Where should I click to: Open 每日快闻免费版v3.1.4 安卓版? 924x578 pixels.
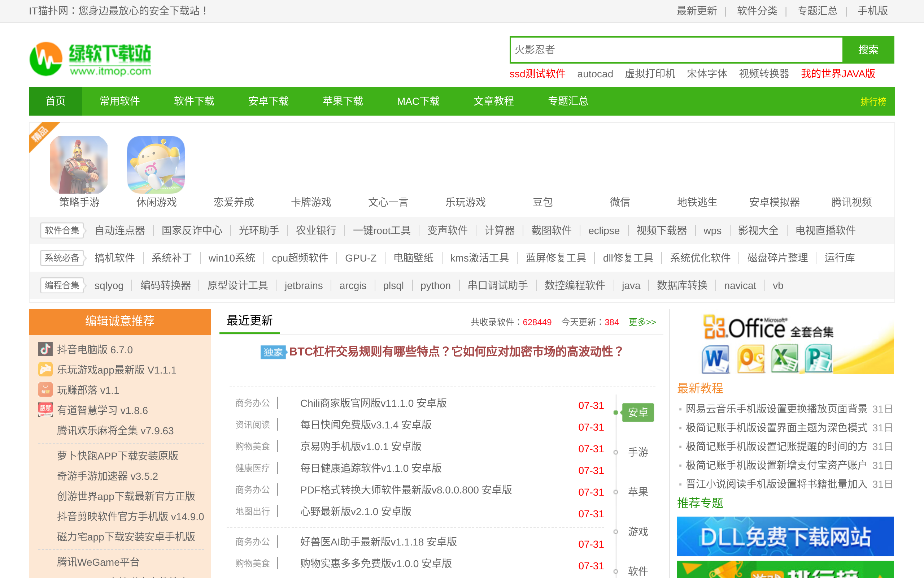(366, 425)
